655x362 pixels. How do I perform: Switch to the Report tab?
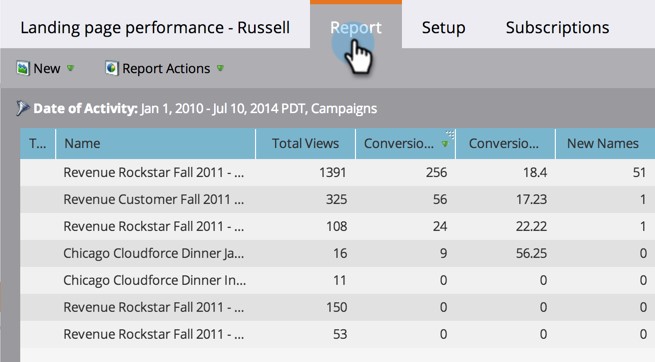click(356, 26)
